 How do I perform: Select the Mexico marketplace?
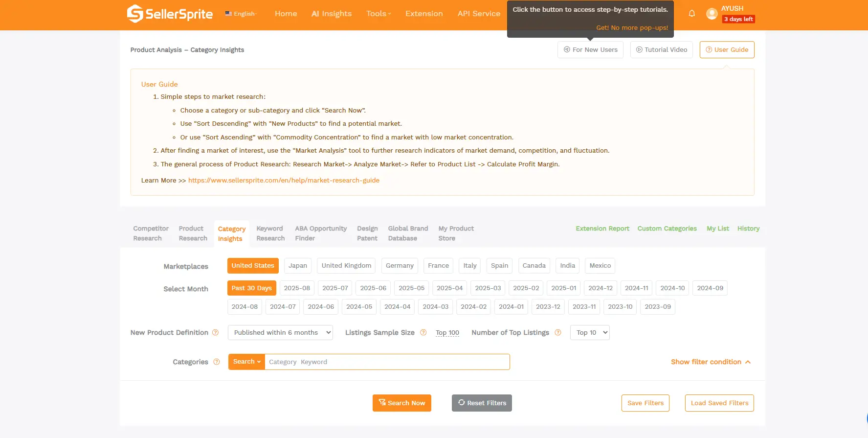click(600, 266)
